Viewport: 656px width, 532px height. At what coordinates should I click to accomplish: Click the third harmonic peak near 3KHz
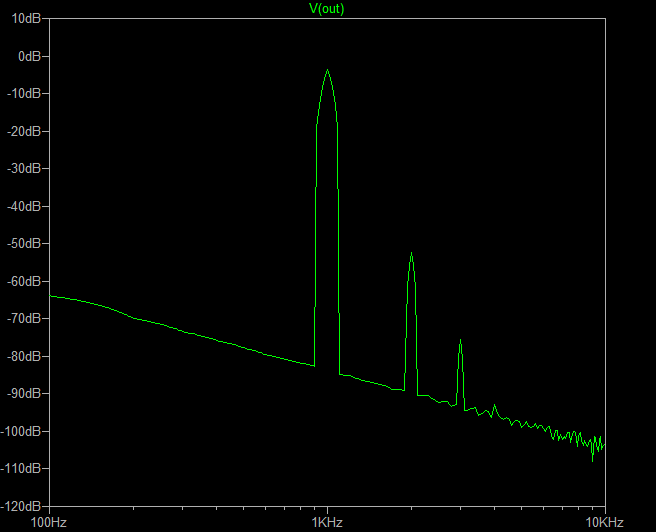[x=461, y=340]
